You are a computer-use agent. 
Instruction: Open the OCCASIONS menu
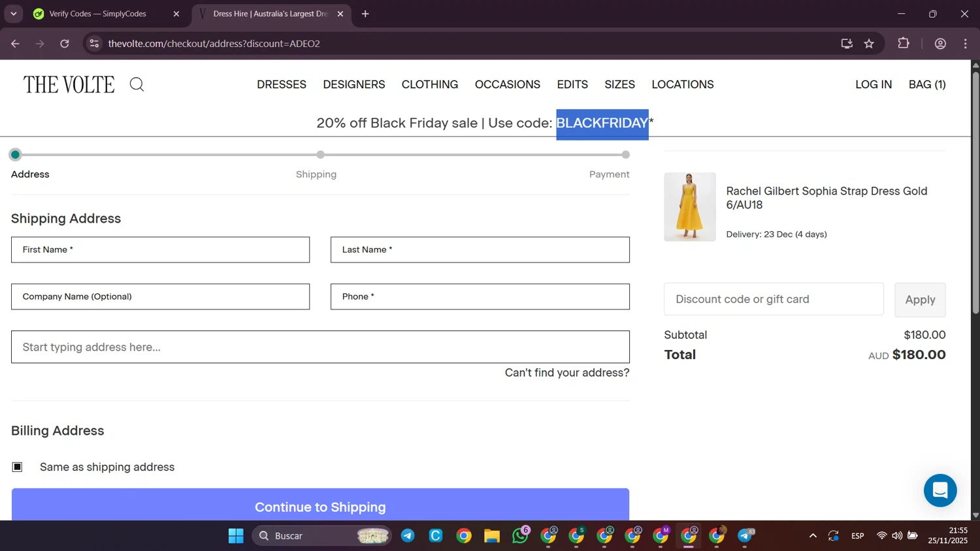[508, 84]
